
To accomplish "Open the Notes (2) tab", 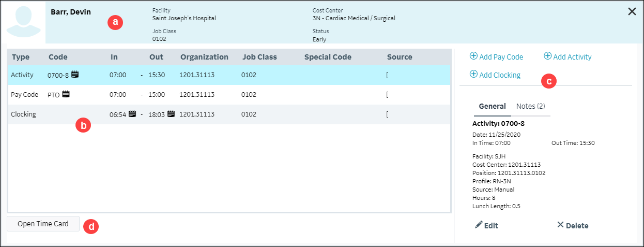I will click(x=530, y=106).
